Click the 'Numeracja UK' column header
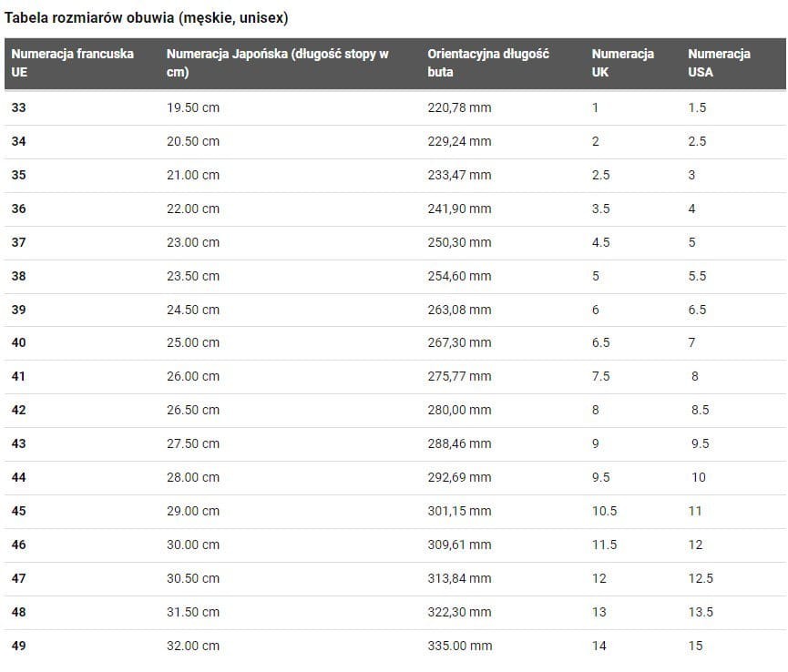The height and width of the screenshot is (672, 788). coord(622,63)
